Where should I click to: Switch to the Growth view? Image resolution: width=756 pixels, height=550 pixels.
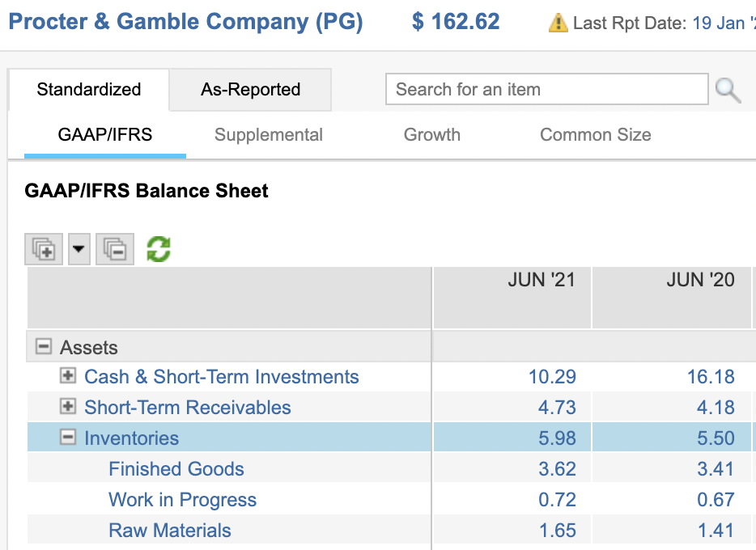coord(431,135)
